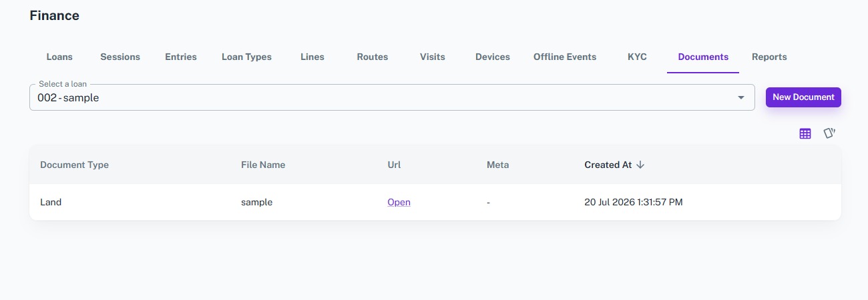Open the 002 - sample loan selector

pos(392,97)
